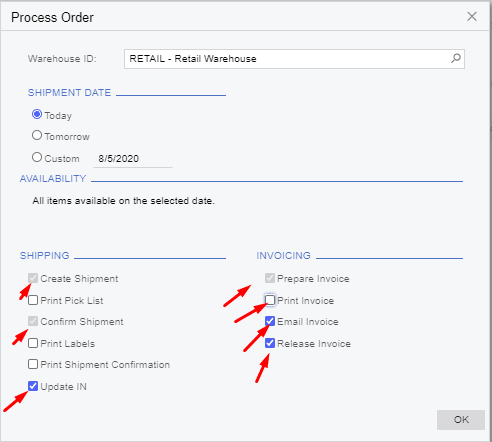Screen dimensions: 492x442
Task: Enable the Print Labels checkbox
Action: (33, 343)
